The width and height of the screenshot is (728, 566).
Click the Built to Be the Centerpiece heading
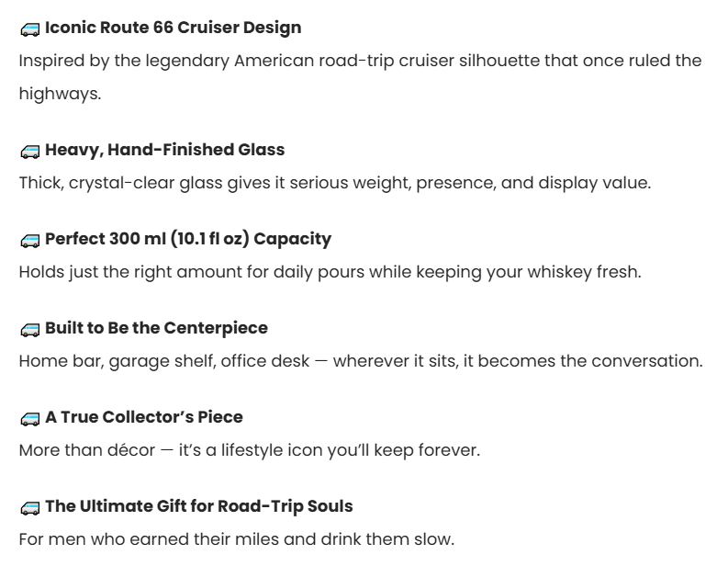(156, 327)
